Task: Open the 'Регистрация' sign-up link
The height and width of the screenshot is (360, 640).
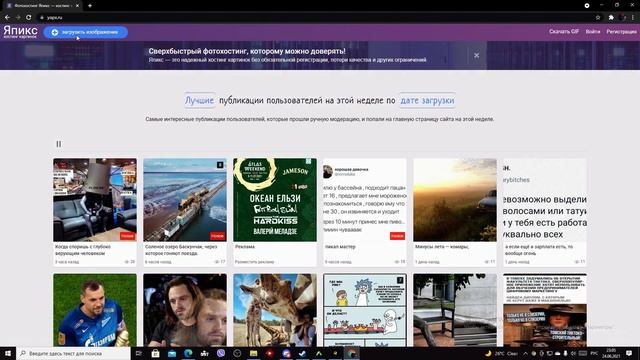Action: click(x=621, y=31)
